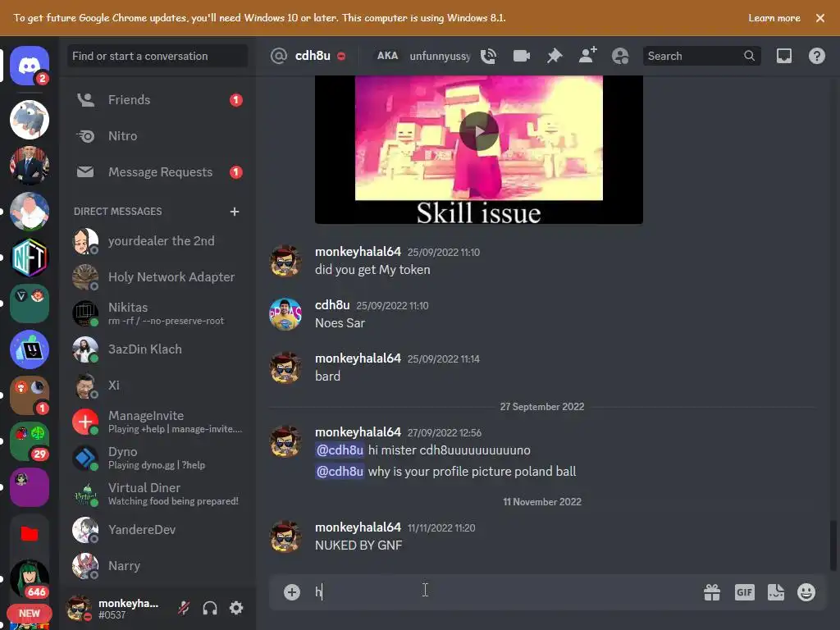Start a video call with cdh8u
Screen dimensions: 840x630
[521, 56]
